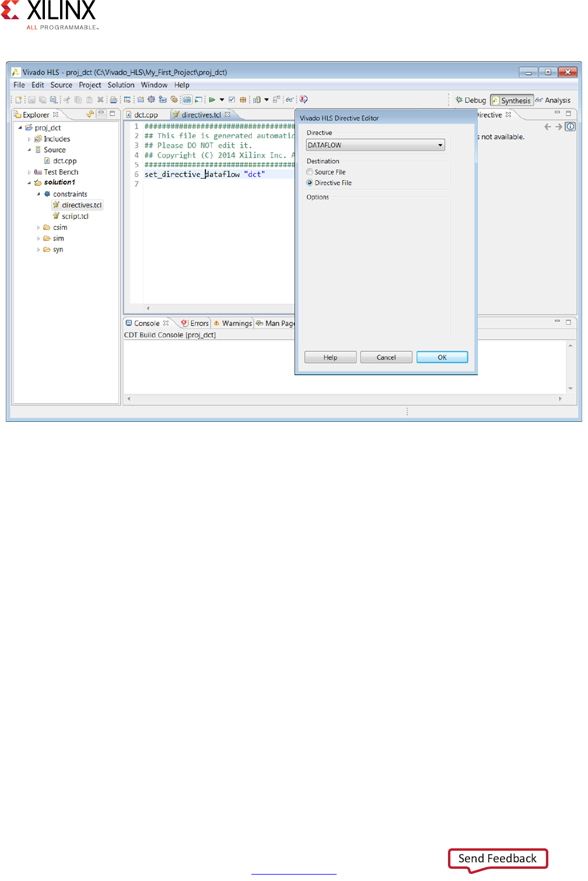Select script.tcl in the Explorer tree

[x=71, y=216]
